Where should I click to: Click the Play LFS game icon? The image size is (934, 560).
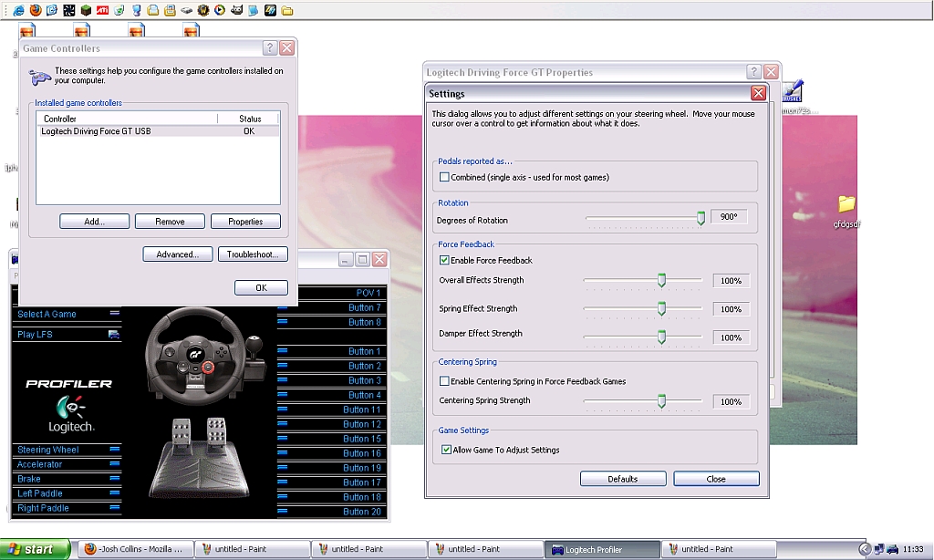tap(114, 334)
